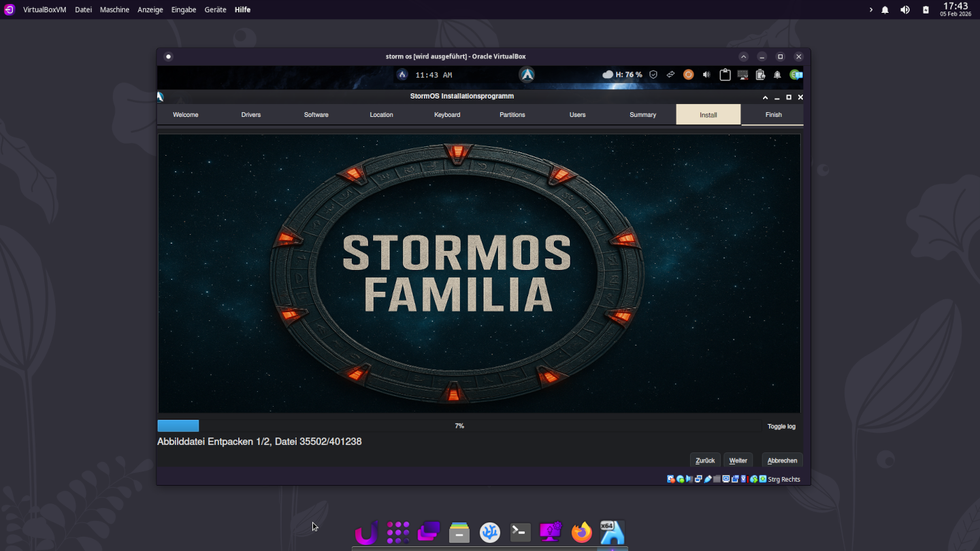Click the StormOS Familia slideshow image

[479, 273]
